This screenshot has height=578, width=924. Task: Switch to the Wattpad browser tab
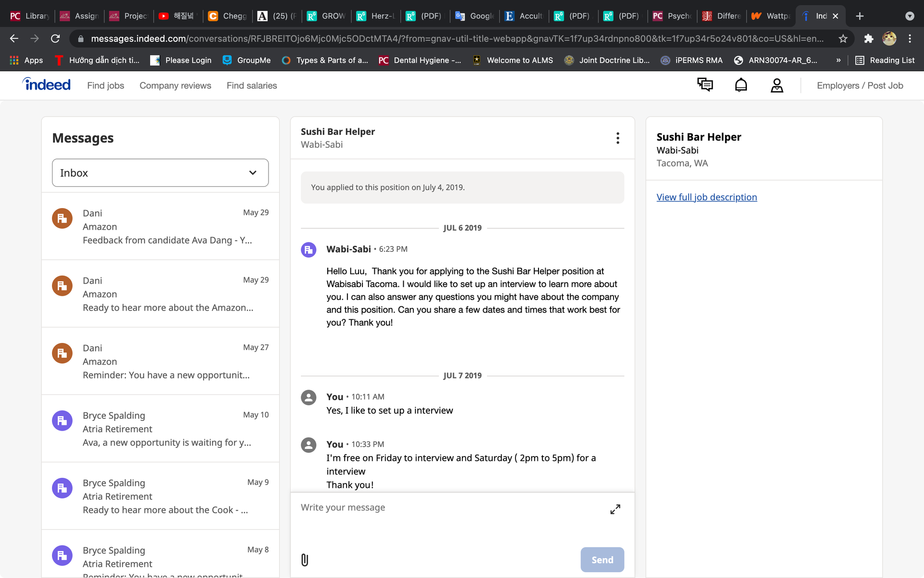click(770, 16)
